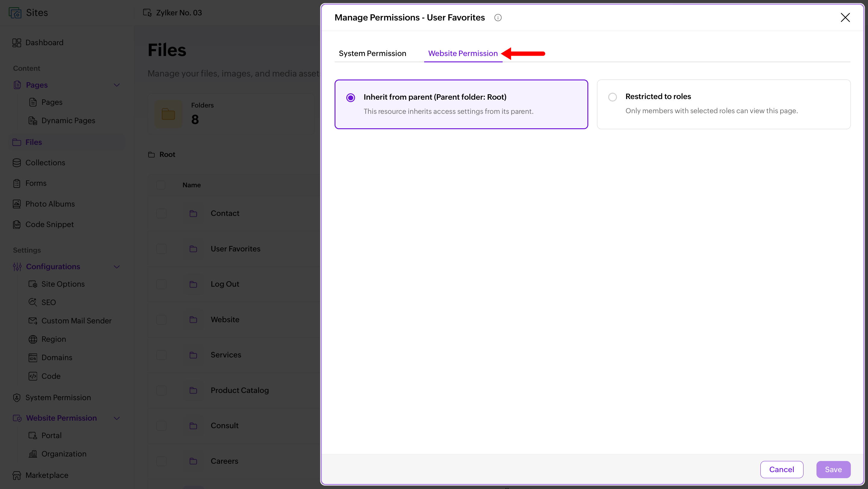Select Inherit from parent radio option
The width and height of the screenshot is (868, 489).
point(351,98)
